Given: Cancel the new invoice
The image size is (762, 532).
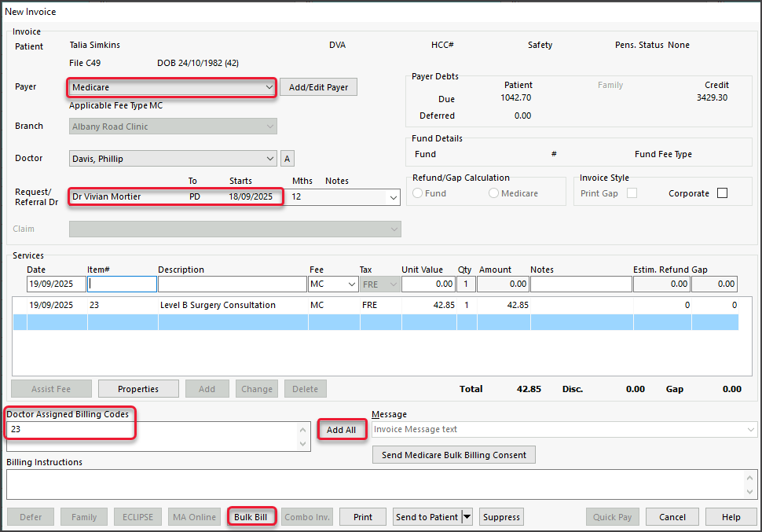Looking at the screenshot, I should pyautogui.click(x=672, y=517).
